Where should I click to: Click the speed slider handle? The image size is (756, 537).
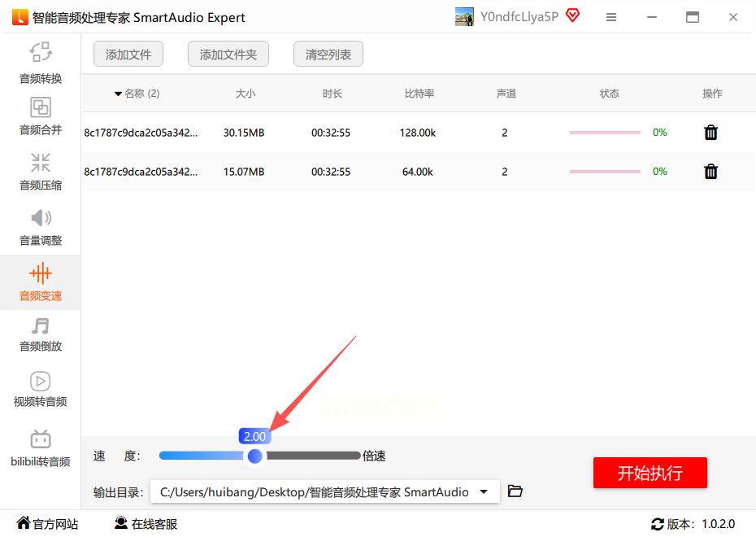[x=254, y=456]
